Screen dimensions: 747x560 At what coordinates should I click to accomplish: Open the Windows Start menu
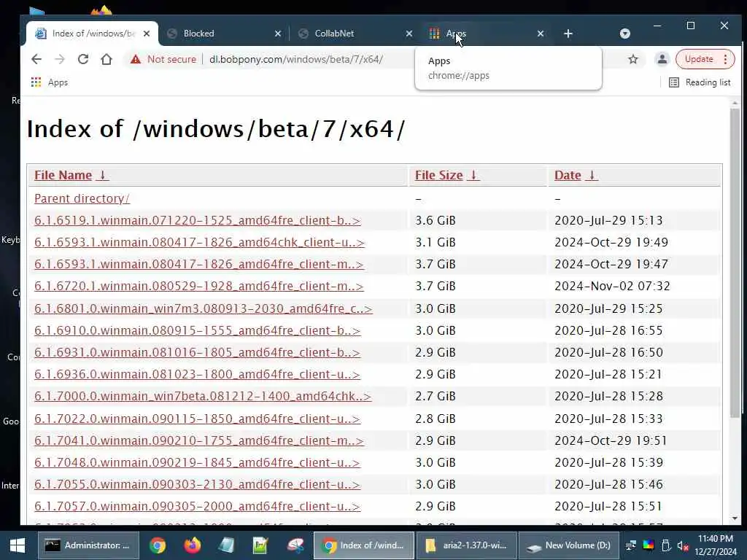point(18,545)
